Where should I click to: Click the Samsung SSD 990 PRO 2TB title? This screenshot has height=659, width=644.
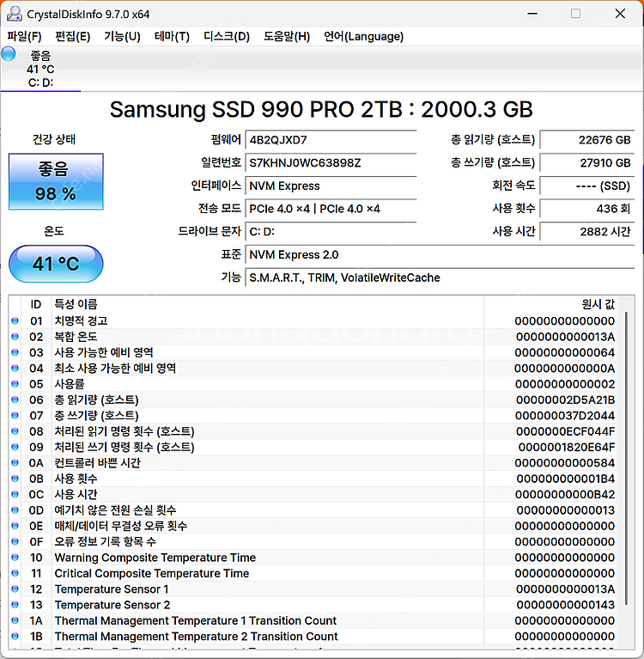(321, 110)
